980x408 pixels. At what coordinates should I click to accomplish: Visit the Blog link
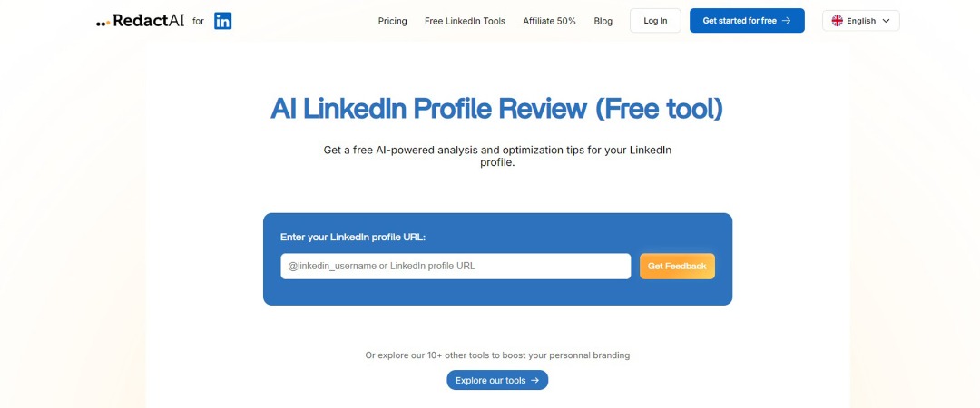tap(603, 21)
